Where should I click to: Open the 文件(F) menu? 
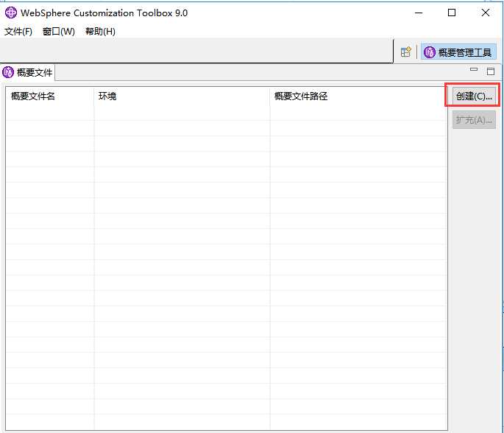18,31
